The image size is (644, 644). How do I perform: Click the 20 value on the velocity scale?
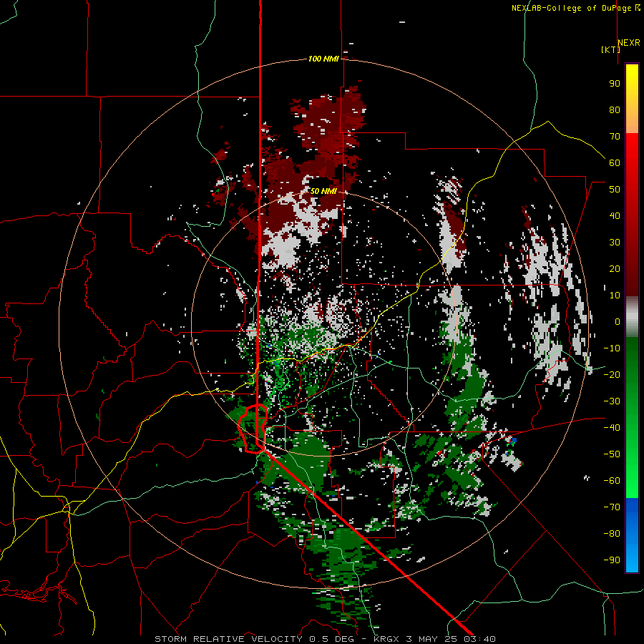pyautogui.click(x=615, y=268)
